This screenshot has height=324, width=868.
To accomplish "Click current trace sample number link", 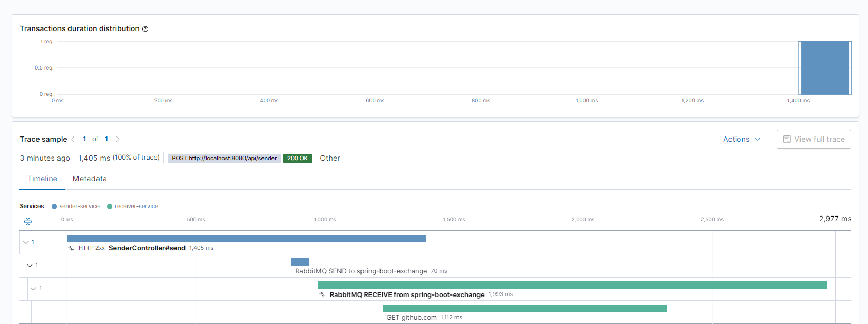I will pyautogui.click(x=84, y=139).
